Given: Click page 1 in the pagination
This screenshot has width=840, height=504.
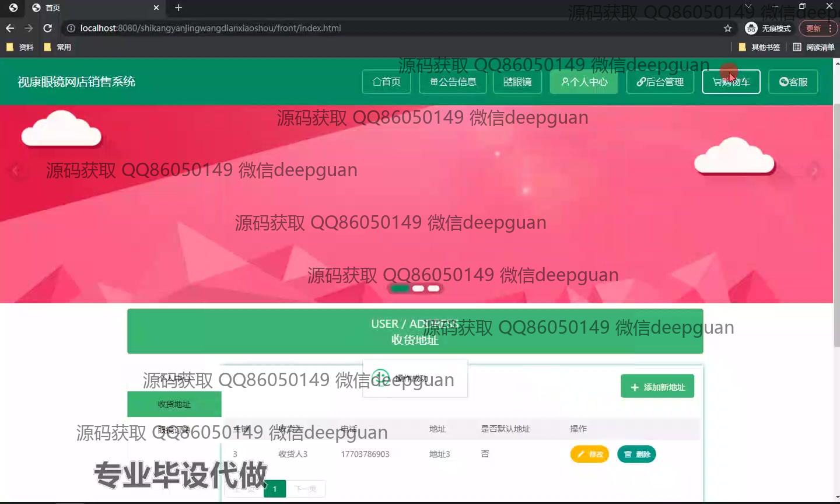Looking at the screenshot, I should 275,489.
